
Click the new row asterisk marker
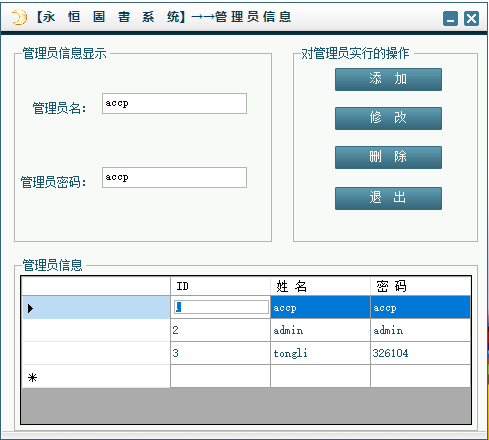(32, 378)
